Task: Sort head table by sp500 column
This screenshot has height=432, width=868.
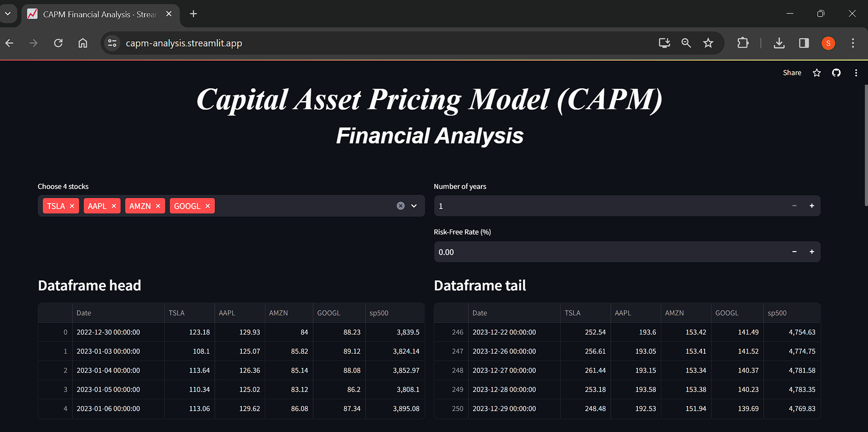Action: pos(395,313)
